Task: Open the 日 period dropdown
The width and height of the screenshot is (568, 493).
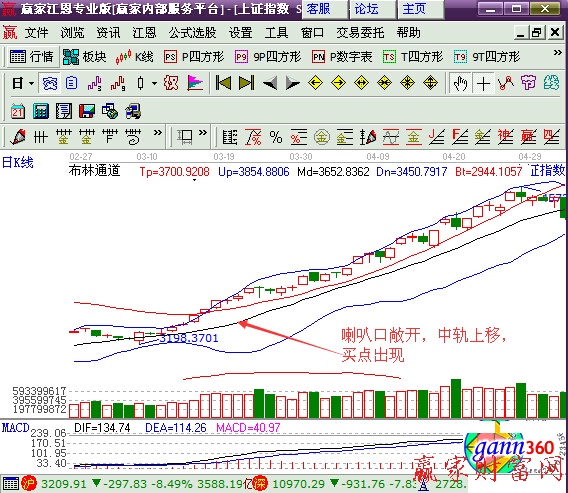Action: click(22, 83)
